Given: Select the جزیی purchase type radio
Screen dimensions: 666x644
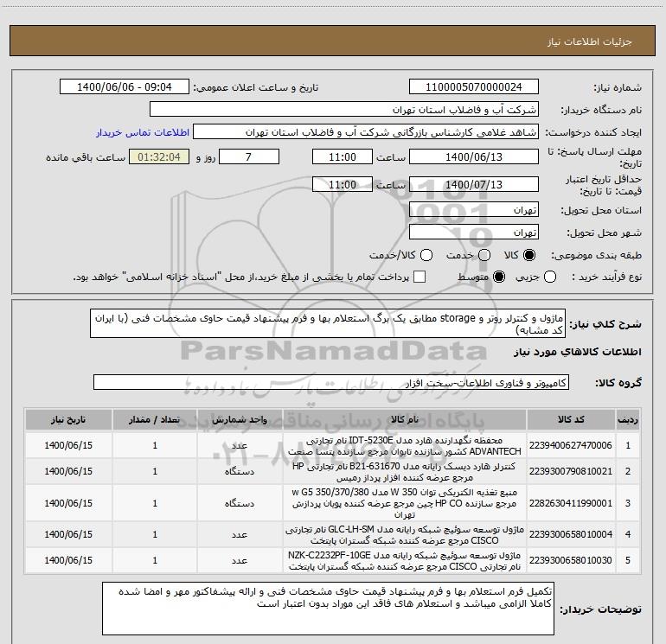Looking at the screenshot, I should [x=550, y=277].
